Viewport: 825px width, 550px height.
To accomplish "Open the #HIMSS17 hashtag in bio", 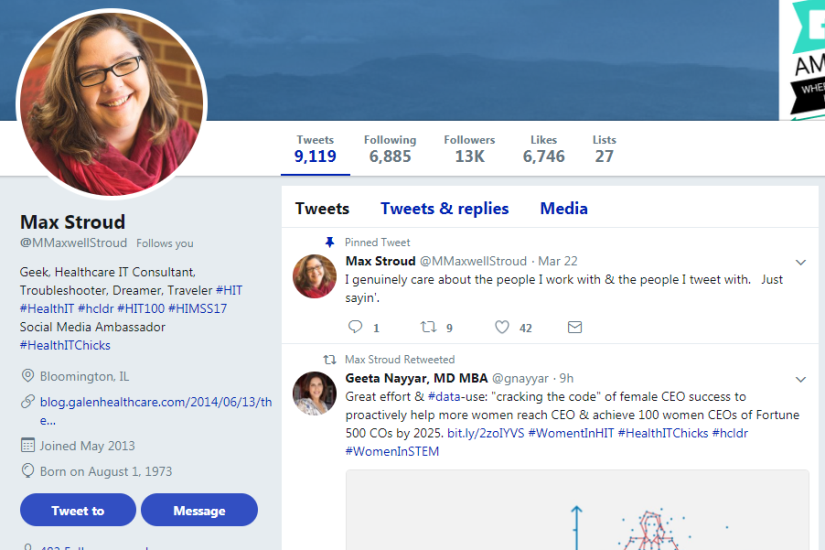I will click(197, 308).
